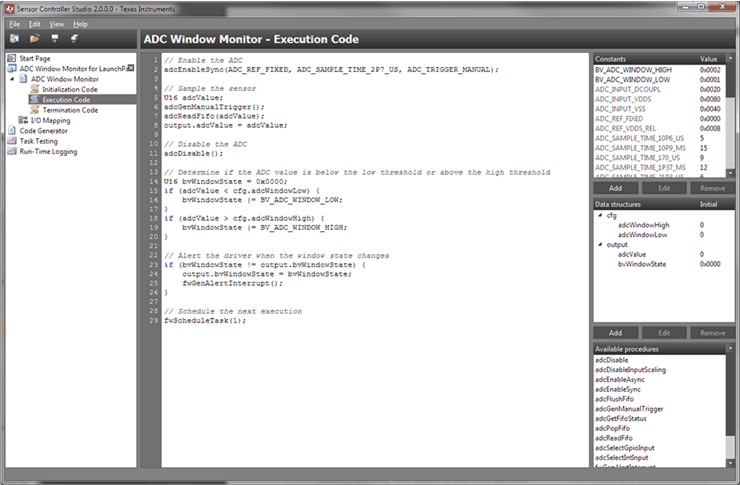Click the New Project toolbar icon
740x485 pixels.
point(15,39)
